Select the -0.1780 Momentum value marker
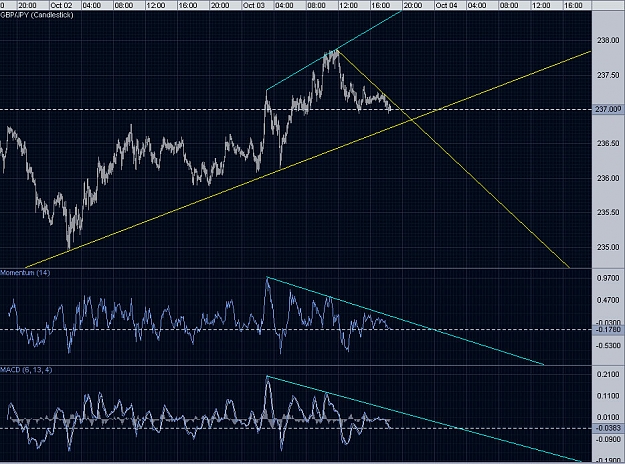625x464 pixels. coord(607,330)
